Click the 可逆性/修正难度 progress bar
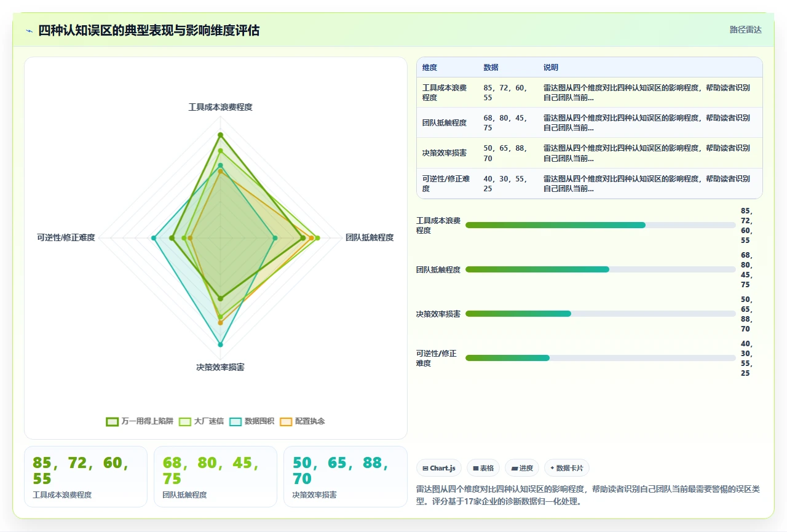787x532 pixels. click(x=600, y=358)
